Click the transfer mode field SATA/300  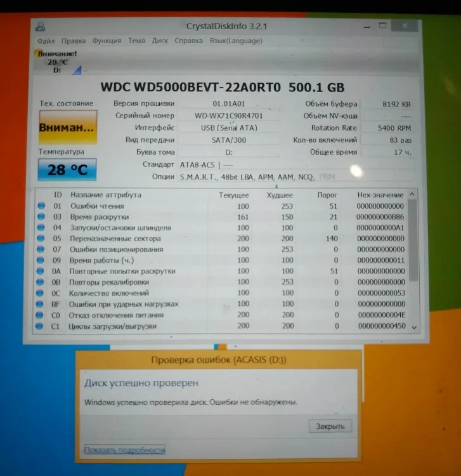[229, 140]
